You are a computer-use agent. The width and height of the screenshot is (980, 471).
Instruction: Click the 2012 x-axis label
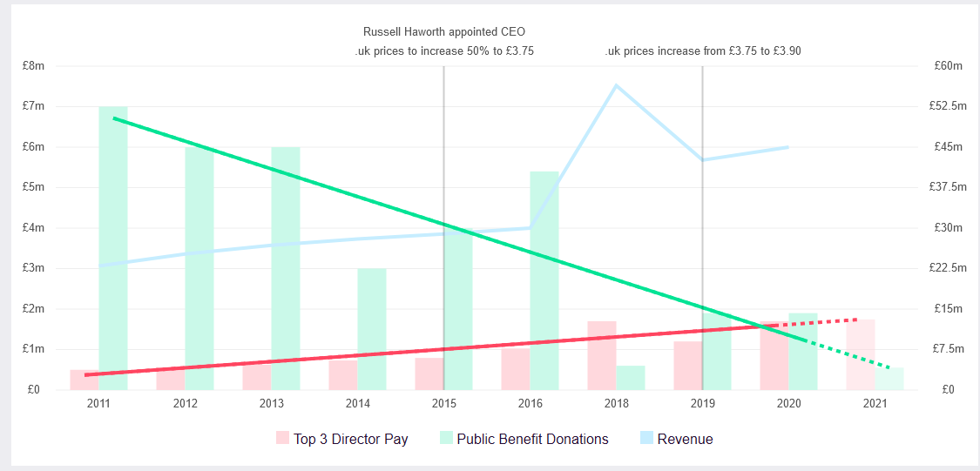185,404
